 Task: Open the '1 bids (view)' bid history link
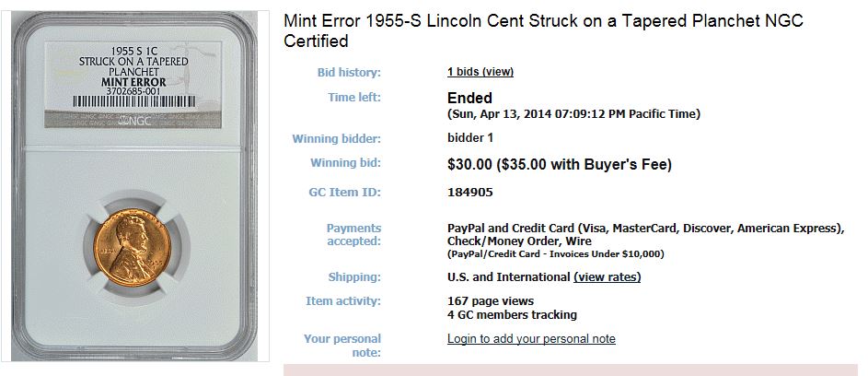480,72
